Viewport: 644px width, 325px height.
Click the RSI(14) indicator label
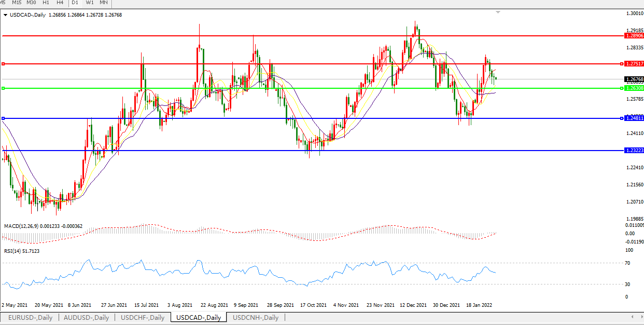point(22,251)
